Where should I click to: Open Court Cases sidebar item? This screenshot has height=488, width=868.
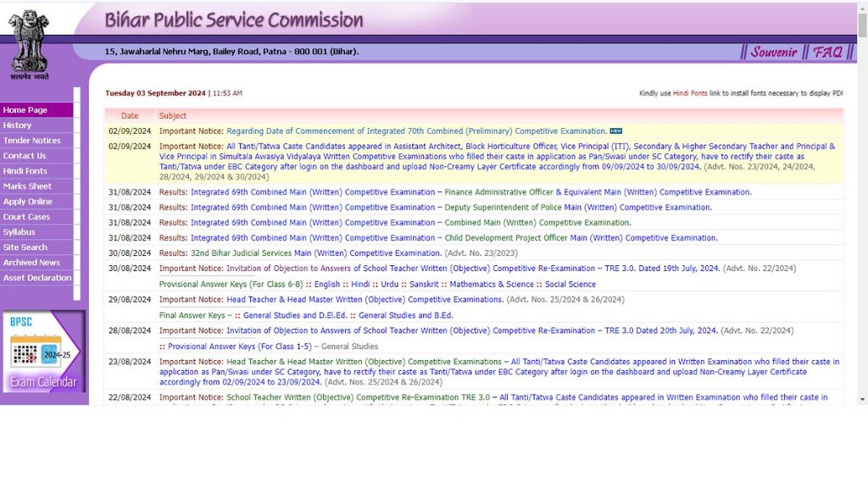[36, 217]
